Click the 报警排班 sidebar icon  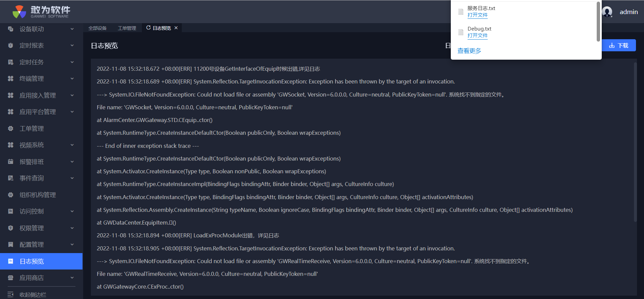pos(11,162)
